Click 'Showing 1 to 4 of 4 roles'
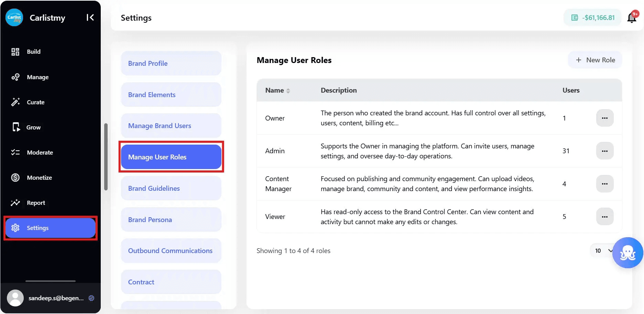Screen dimensions: 644x314 pos(293,251)
